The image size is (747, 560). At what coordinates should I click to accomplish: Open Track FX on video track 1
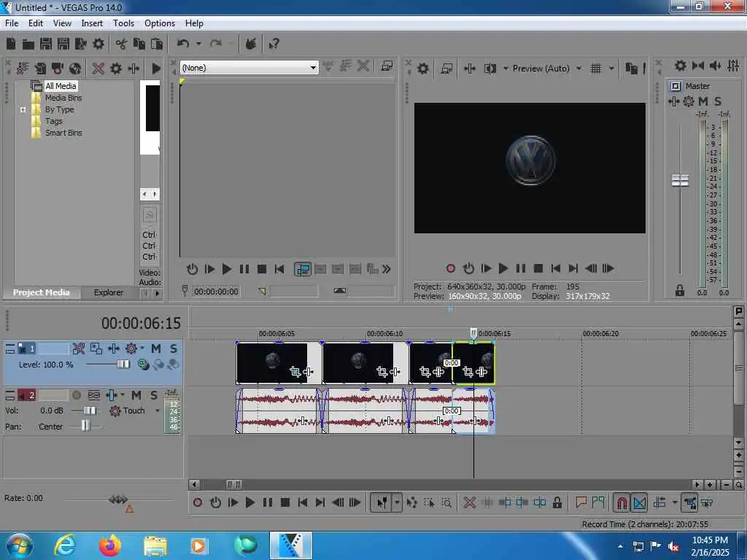(113, 349)
